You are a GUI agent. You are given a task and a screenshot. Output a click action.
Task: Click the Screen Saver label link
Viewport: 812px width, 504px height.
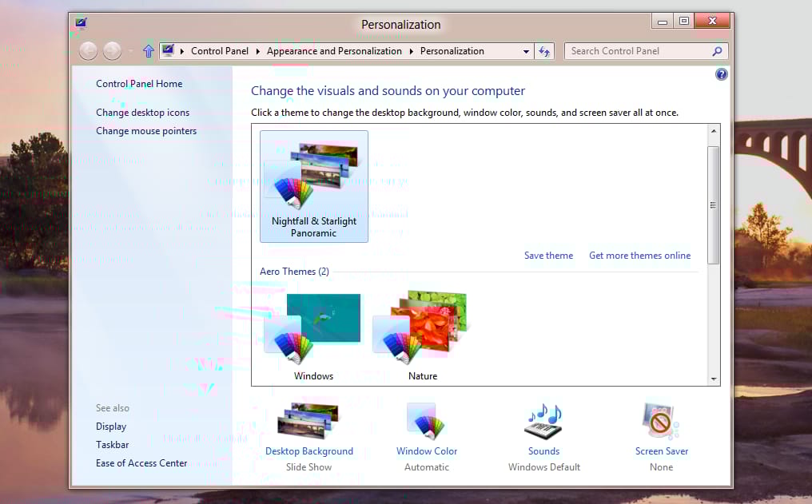[x=662, y=451]
